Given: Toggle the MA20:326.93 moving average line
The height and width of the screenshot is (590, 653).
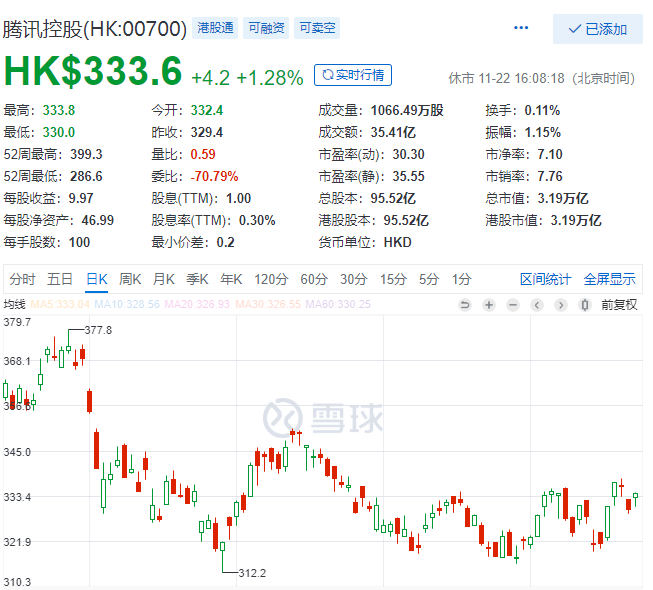Looking at the screenshot, I should tap(197, 304).
